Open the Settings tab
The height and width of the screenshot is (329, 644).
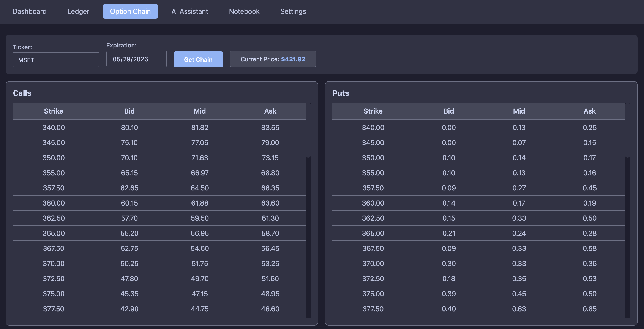click(293, 11)
